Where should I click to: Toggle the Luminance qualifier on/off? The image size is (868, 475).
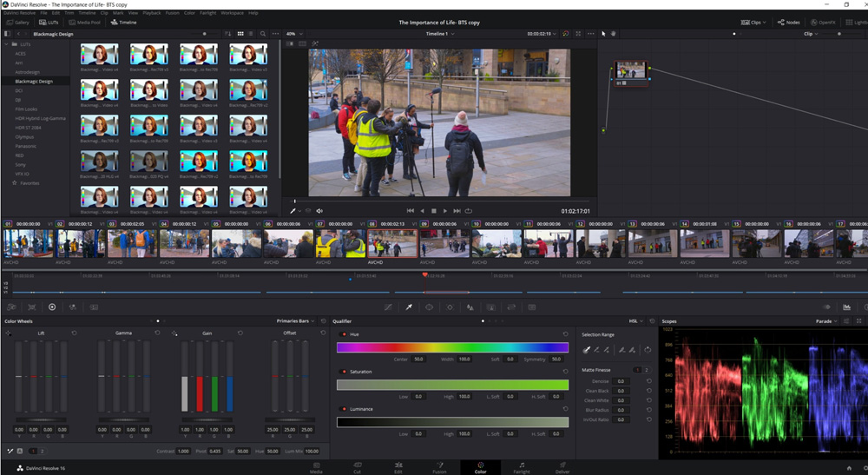click(344, 409)
